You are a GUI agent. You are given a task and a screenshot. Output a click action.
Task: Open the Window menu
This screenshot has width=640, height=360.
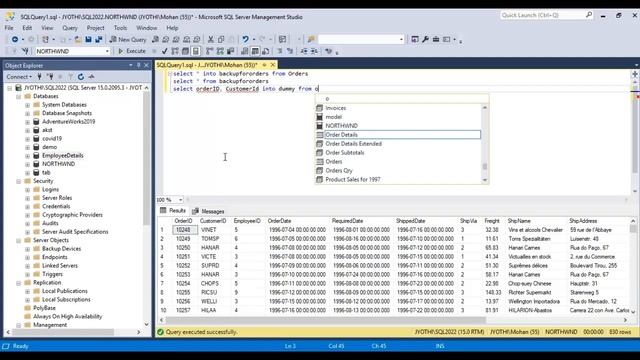[x=146, y=28]
